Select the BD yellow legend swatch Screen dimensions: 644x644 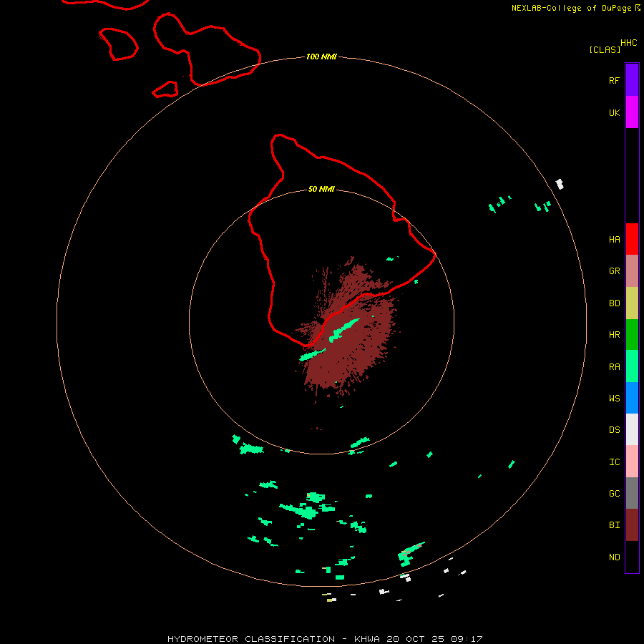click(632, 303)
